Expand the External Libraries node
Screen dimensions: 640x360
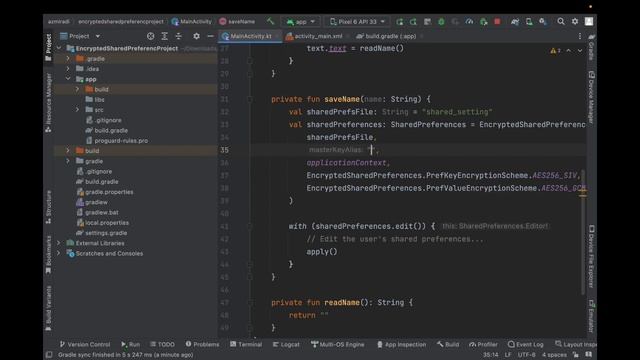[59, 243]
